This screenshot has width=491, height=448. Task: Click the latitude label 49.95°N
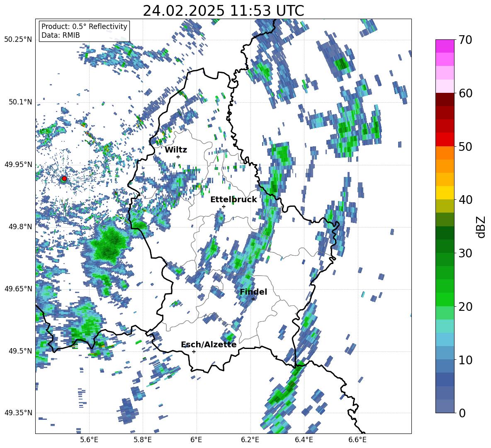18,164
